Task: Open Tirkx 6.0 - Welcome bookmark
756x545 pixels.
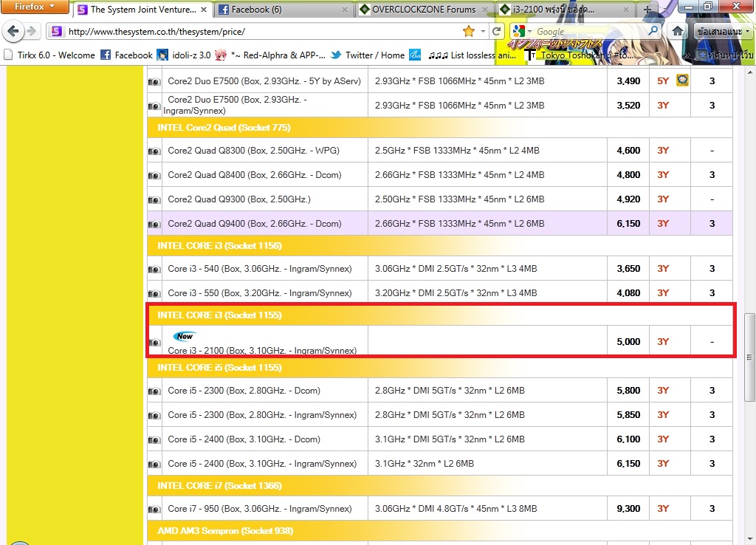Action: click(49, 55)
